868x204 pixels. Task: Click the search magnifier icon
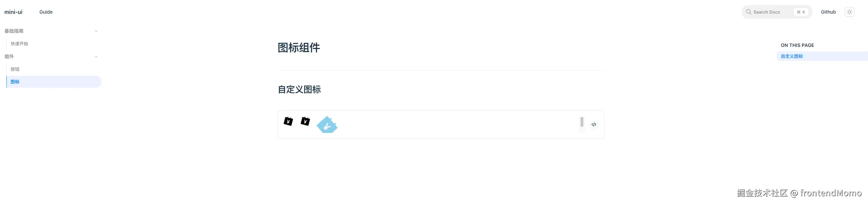coord(748,12)
